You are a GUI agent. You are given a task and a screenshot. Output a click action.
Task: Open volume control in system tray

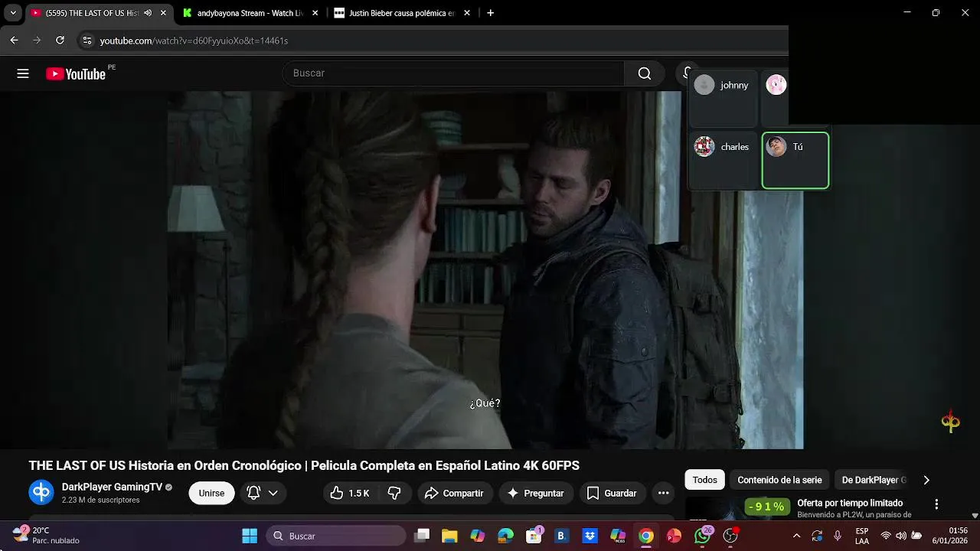click(x=901, y=536)
